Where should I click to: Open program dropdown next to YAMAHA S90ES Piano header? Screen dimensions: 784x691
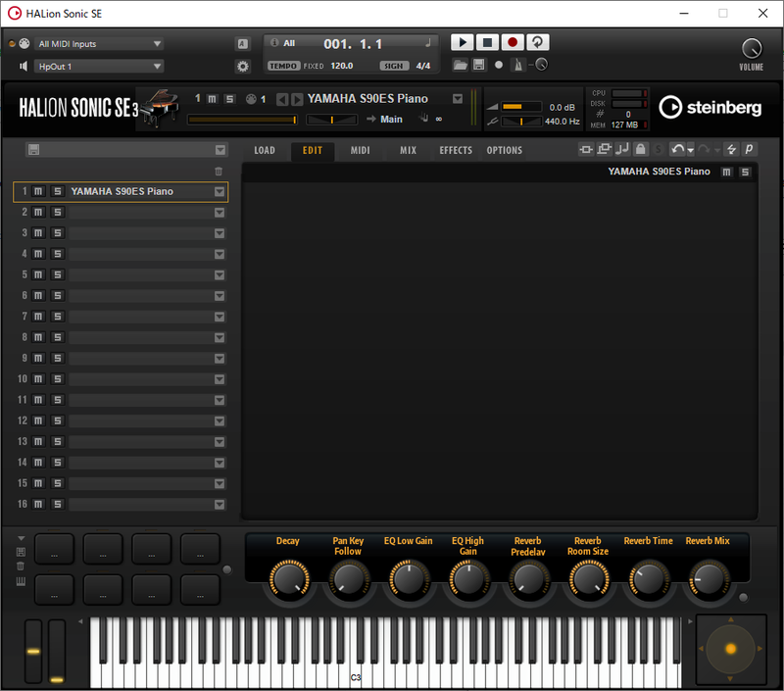point(458,99)
